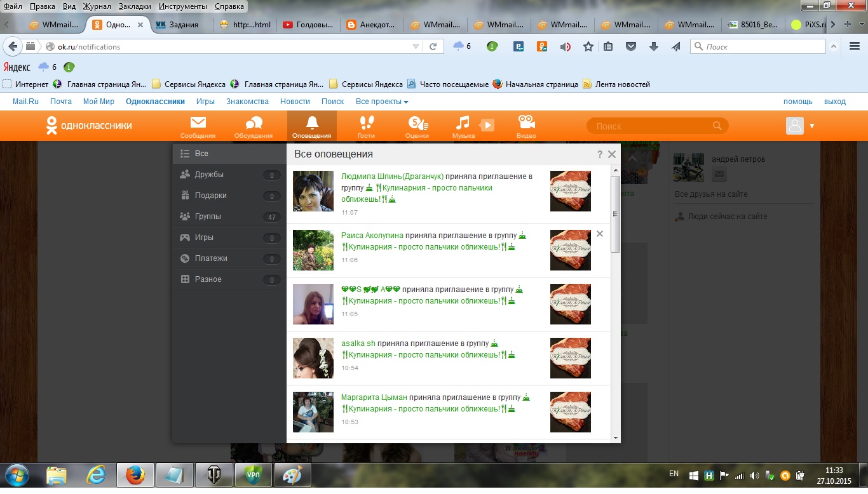The width and height of the screenshot is (868, 494).
Task: Select the Все notifications category
Action: pyautogui.click(x=229, y=154)
